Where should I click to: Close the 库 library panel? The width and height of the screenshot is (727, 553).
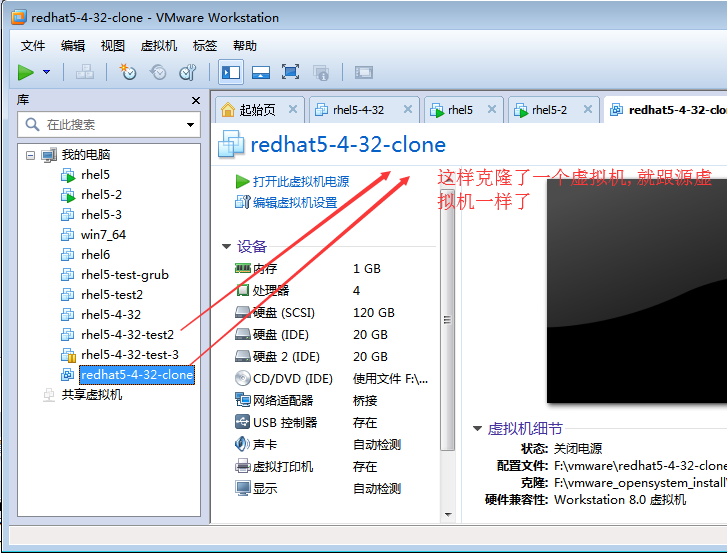tap(196, 101)
